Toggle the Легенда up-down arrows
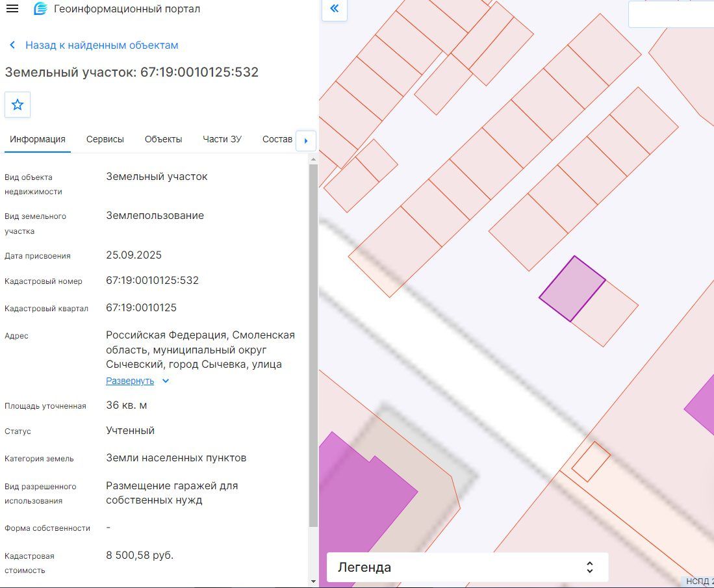714x588 pixels. [590, 567]
